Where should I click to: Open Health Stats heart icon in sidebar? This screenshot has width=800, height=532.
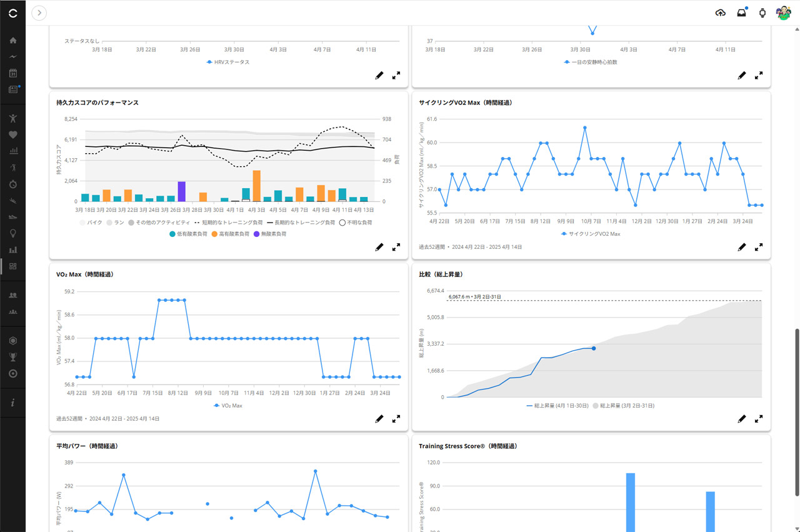point(13,134)
